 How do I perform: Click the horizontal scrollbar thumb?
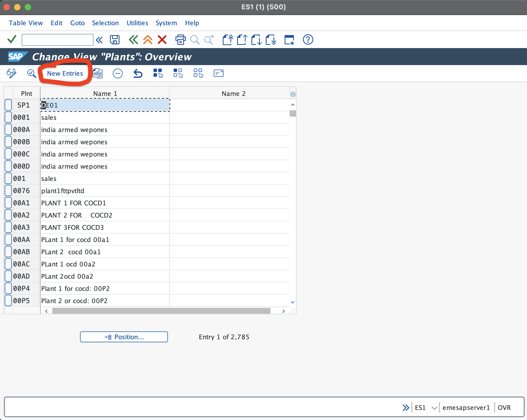[x=161, y=311]
